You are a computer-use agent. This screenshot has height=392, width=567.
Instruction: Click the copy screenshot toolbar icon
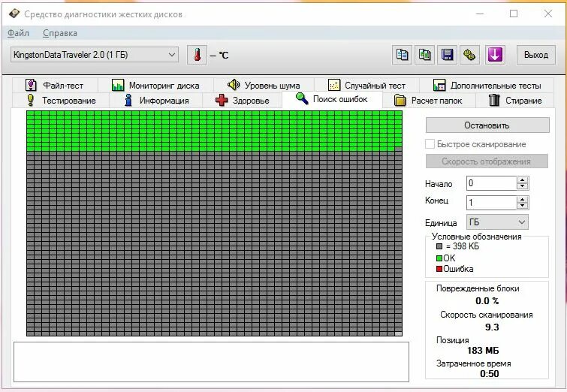click(424, 55)
